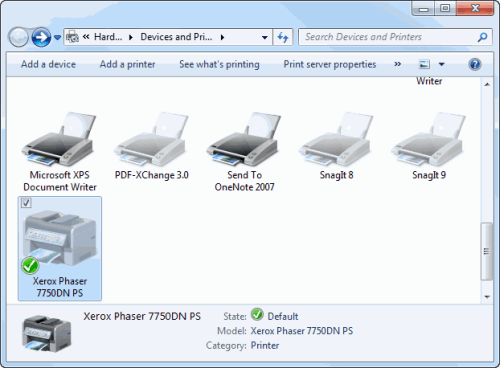Expand the arrow after Hard... breadcrumb
This screenshot has width=500, height=368.
click(131, 37)
